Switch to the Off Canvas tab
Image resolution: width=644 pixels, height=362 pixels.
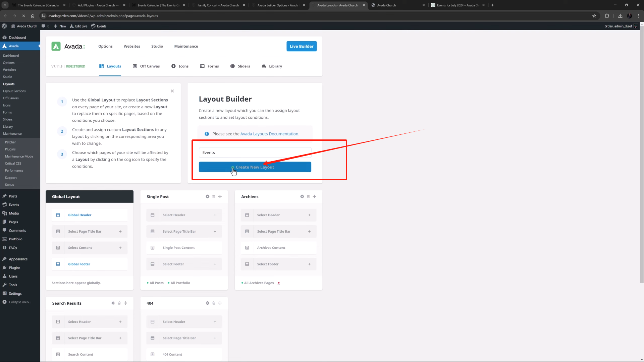(146, 66)
